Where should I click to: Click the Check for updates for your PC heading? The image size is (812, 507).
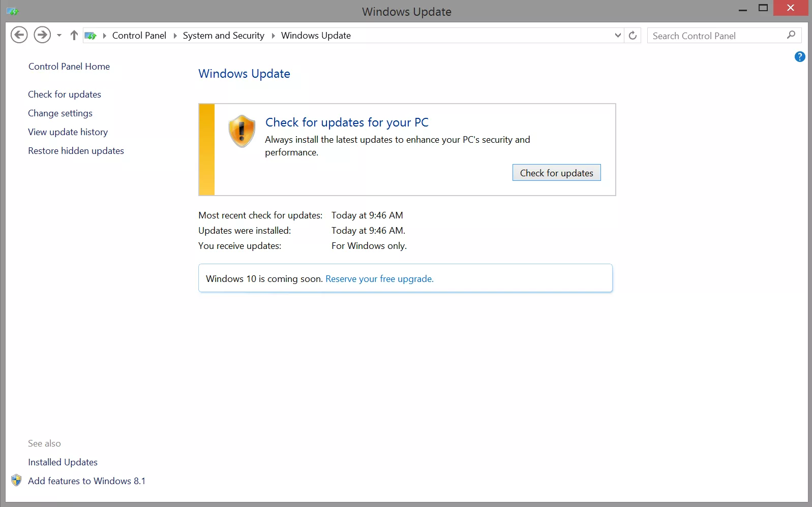click(x=347, y=122)
